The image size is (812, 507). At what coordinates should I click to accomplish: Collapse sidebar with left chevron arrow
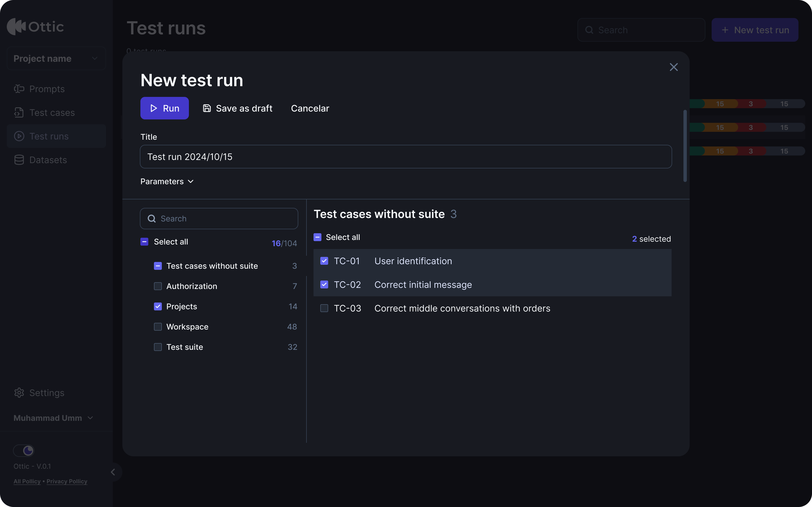click(113, 472)
